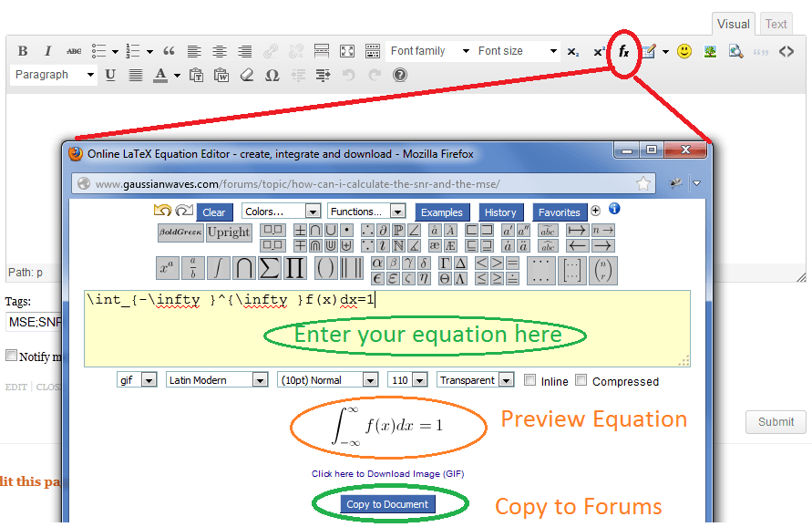The width and height of the screenshot is (812, 527).
Task: Open the Transparent background dropdown
Action: tap(476, 380)
